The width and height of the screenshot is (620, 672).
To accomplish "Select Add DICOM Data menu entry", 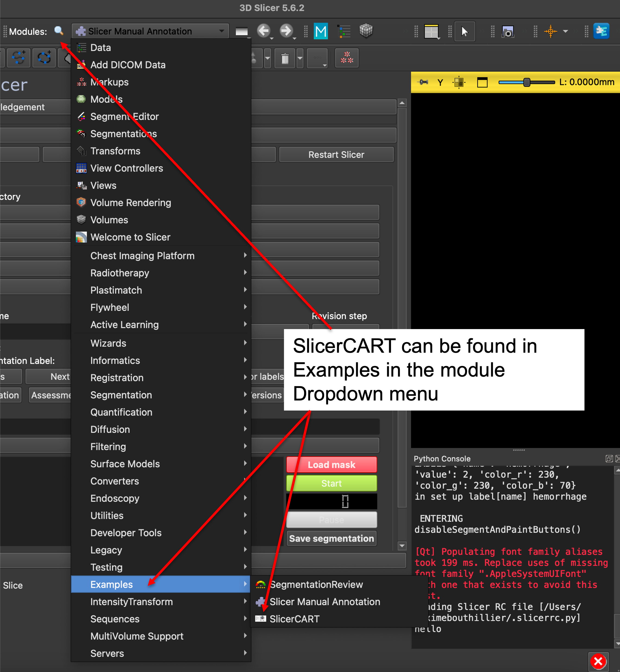I will 161,65.
